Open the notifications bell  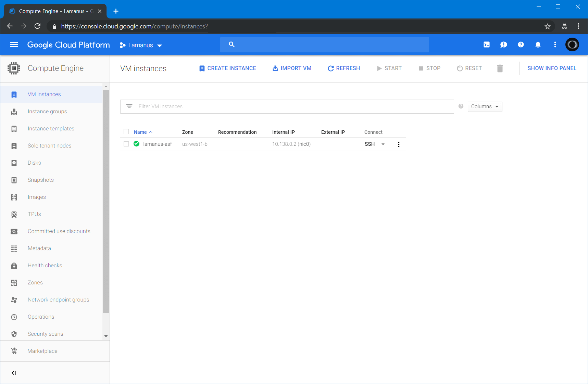tap(538, 45)
